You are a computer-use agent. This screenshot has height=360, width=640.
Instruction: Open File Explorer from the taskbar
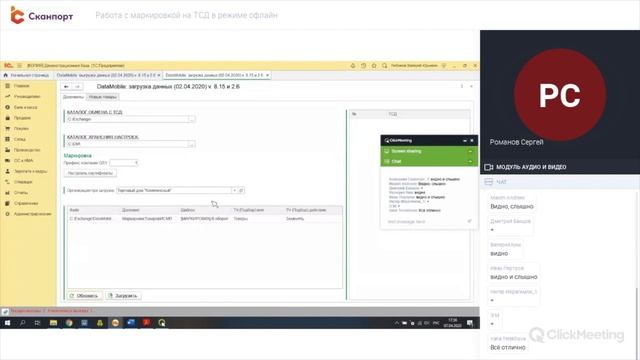tap(53, 323)
